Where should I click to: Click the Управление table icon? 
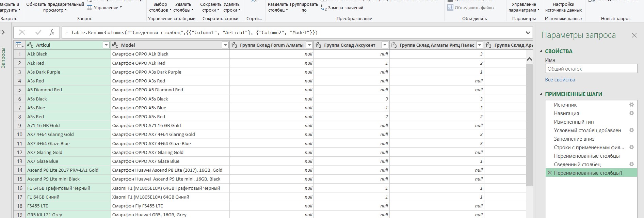tap(90, 7)
